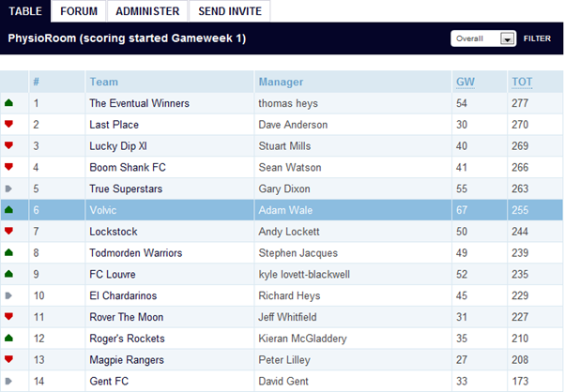
Task: Select the Todmorden Warriors team row
Action: pyautogui.click(x=282, y=252)
